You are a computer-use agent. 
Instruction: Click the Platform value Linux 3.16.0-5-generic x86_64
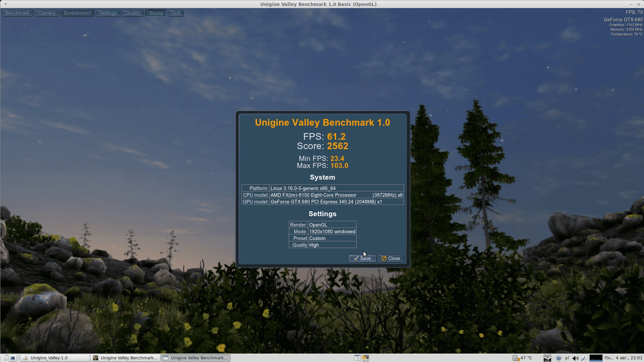pos(336,188)
